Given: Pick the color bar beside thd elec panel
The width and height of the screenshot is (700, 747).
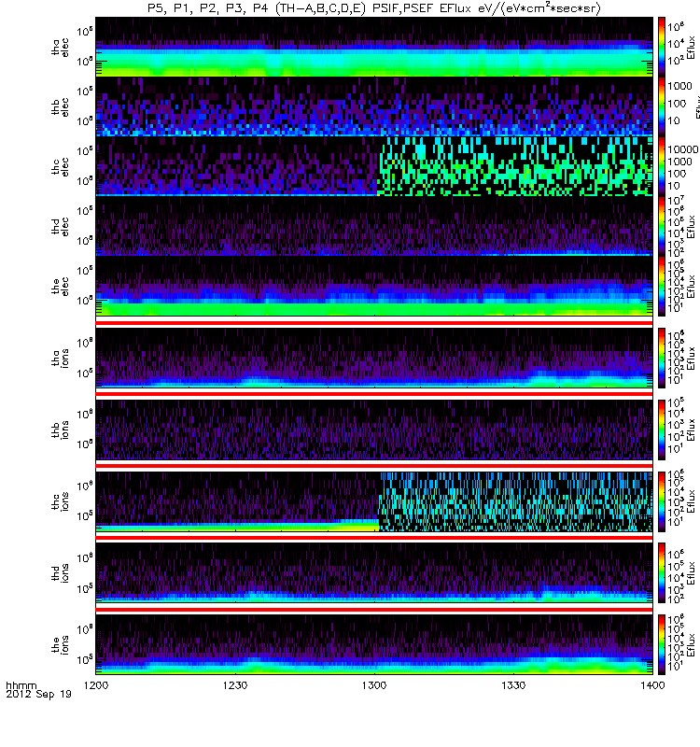Looking at the screenshot, I should 662,226.
